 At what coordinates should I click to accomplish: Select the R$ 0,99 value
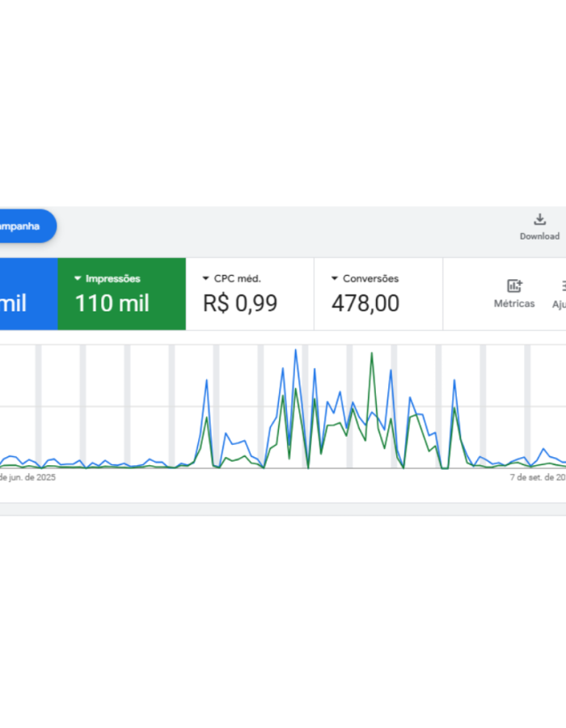tap(240, 303)
